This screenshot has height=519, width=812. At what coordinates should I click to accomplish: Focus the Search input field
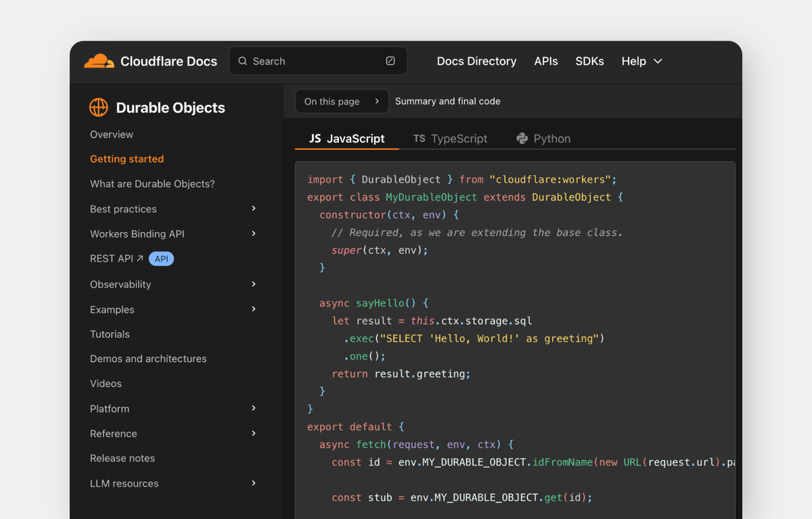click(318, 61)
